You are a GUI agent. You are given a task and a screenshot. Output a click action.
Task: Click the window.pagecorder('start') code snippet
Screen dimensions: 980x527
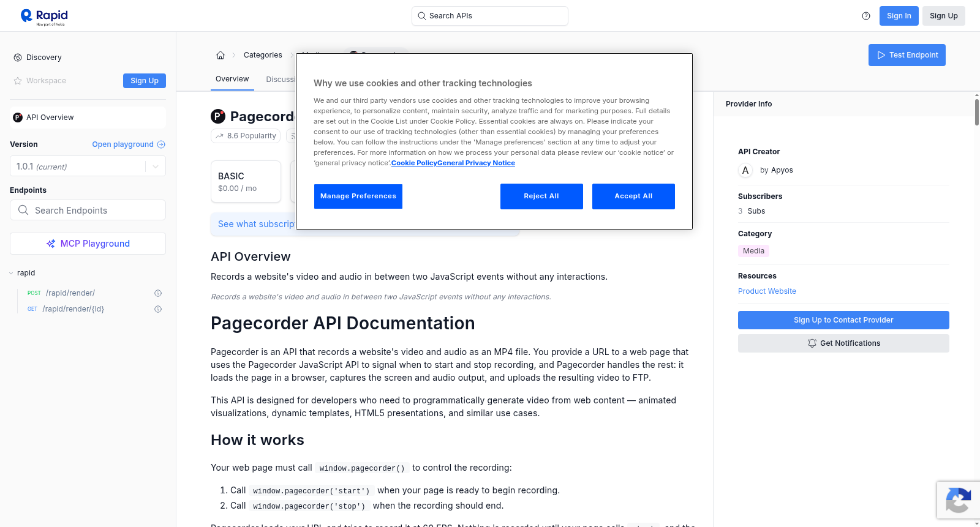[x=311, y=491]
